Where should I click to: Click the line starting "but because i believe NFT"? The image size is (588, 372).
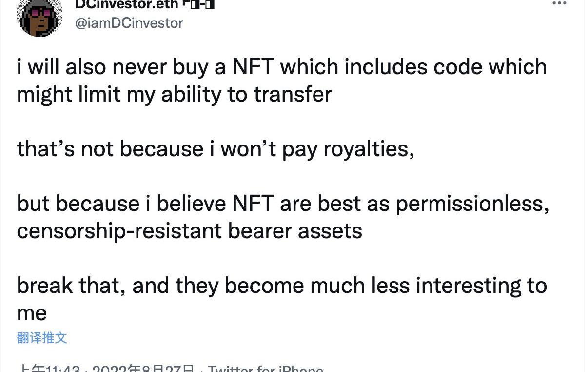pyautogui.click(x=283, y=204)
